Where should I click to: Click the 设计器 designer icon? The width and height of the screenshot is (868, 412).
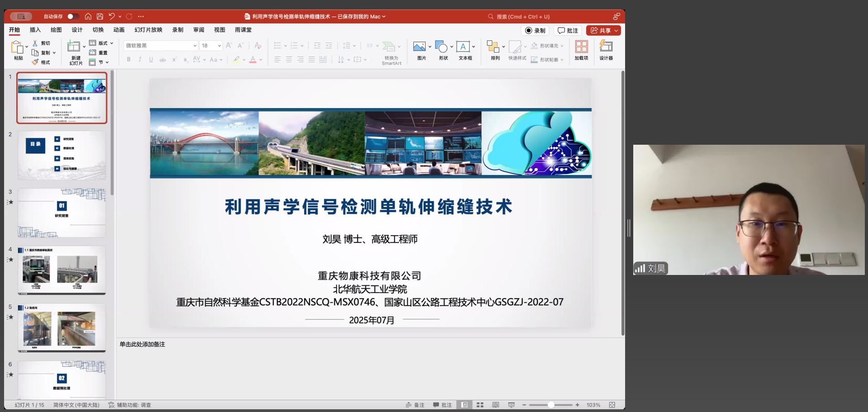pos(606,46)
